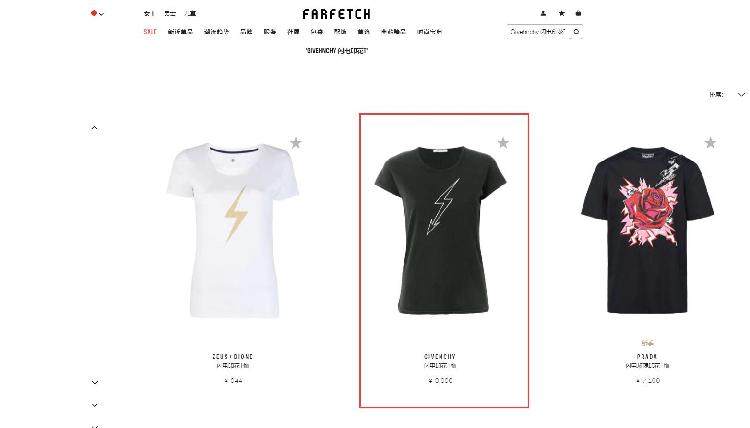Open the wishlist star in header

(562, 13)
